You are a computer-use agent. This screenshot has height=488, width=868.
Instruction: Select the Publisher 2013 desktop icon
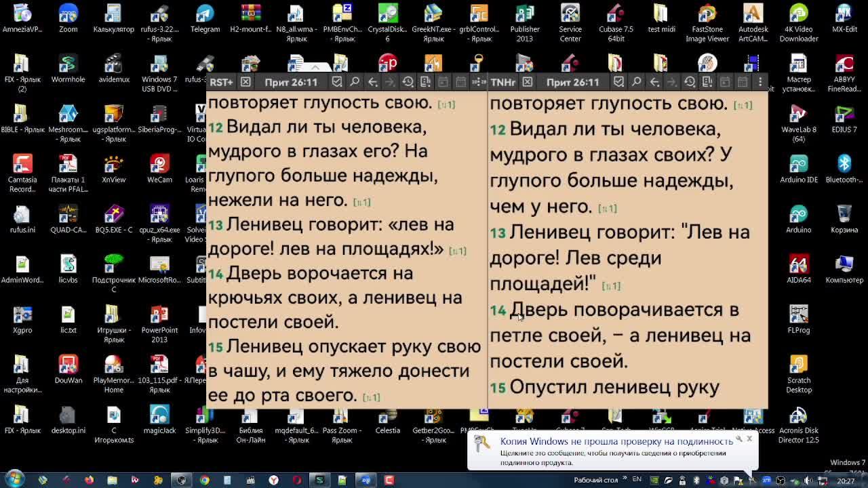[x=525, y=24]
